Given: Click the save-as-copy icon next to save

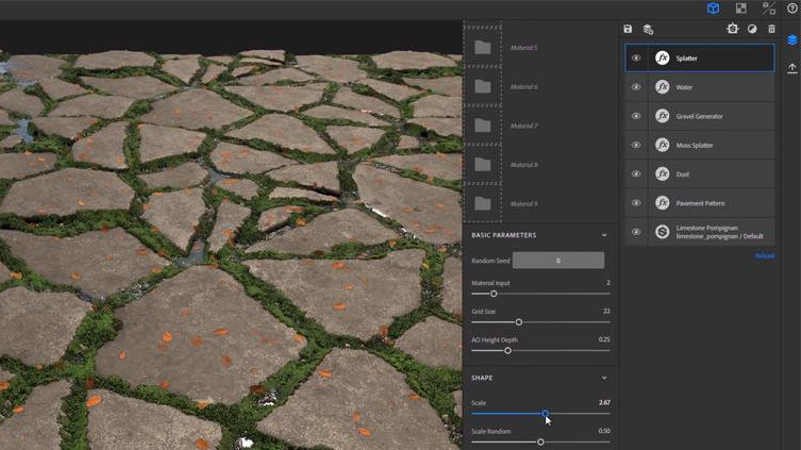Looking at the screenshot, I should coord(648,30).
